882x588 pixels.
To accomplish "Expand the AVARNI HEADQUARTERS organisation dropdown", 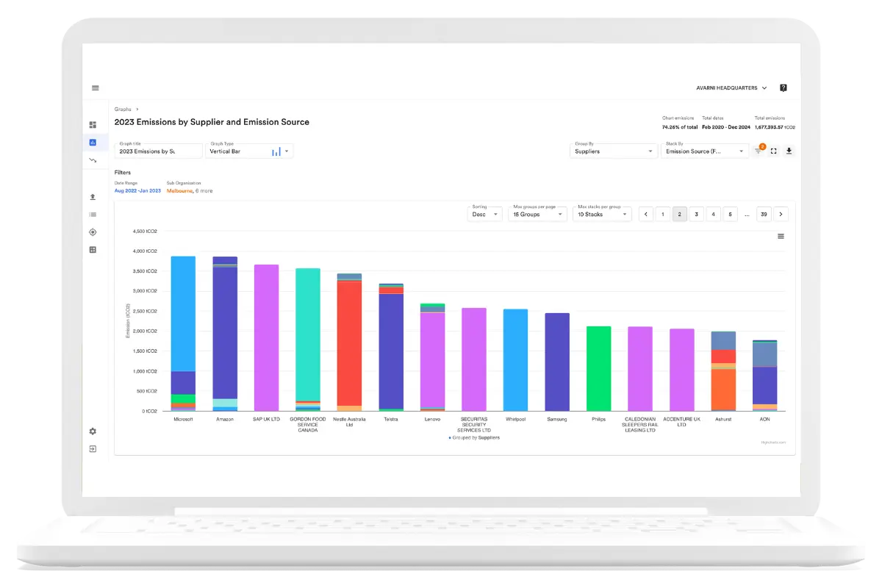I will (x=732, y=88).
